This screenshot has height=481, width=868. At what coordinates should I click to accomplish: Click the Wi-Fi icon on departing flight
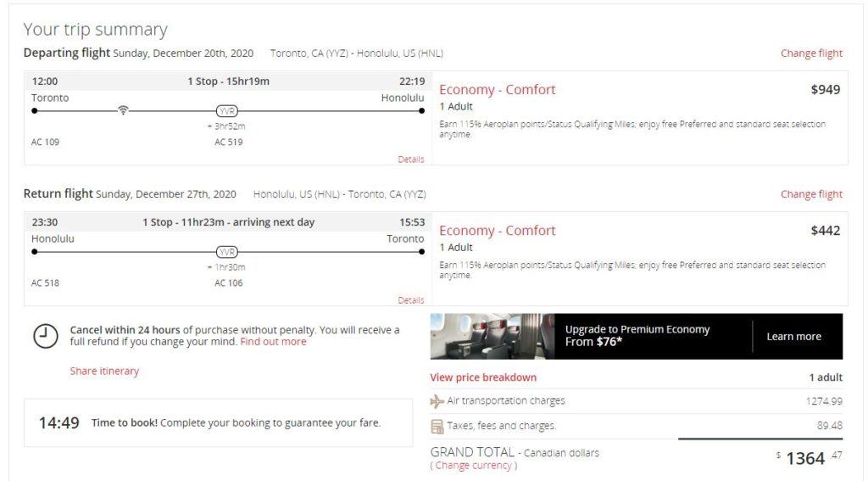click(123, 110)
